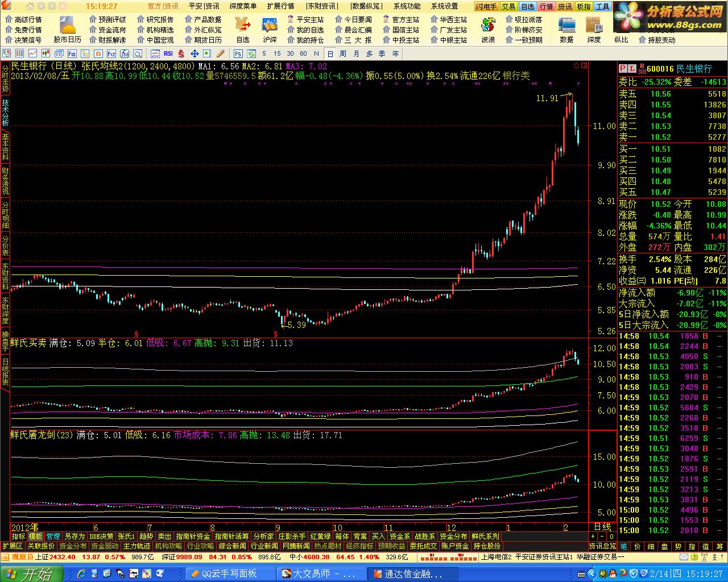Open the 系统设置 menu
The width and height of the screenshot is (728, 582).
click(445, 6)
